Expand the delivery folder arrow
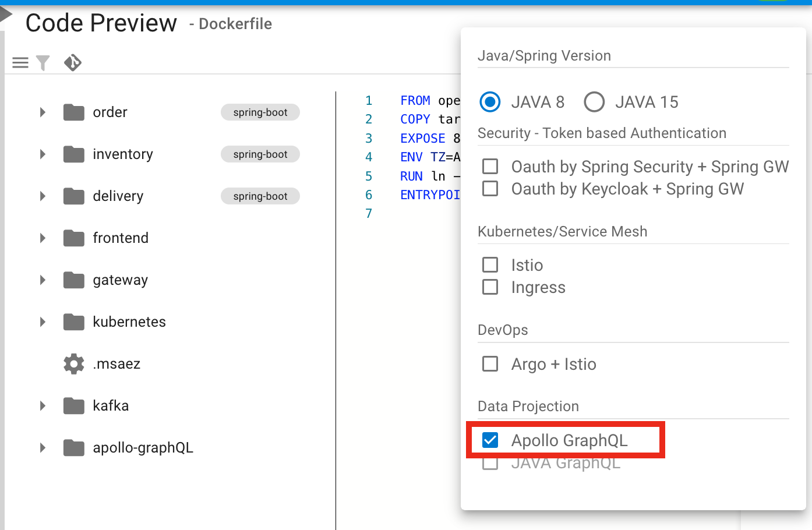The image size is (812, 530). coord(43,196)
